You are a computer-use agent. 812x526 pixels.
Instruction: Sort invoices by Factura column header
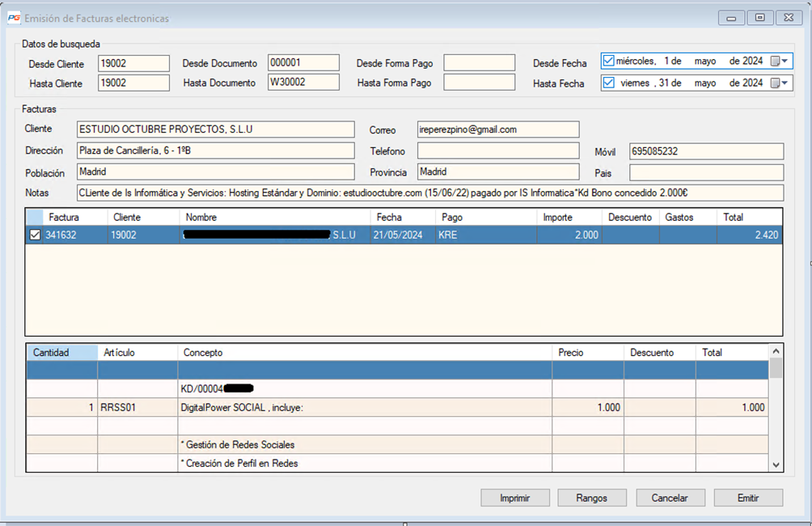tap(75, 217)
